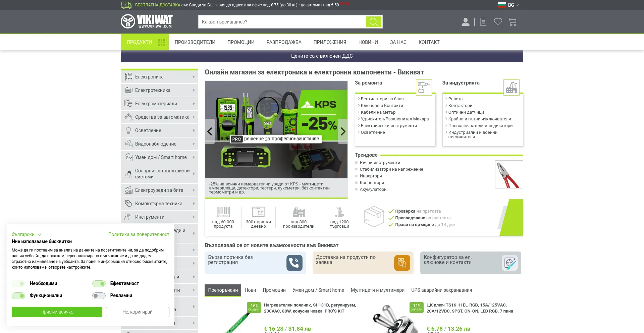Viewport: 644px width, 333px height.
Task: Click the Умен дом house icon
Action: 128,157
